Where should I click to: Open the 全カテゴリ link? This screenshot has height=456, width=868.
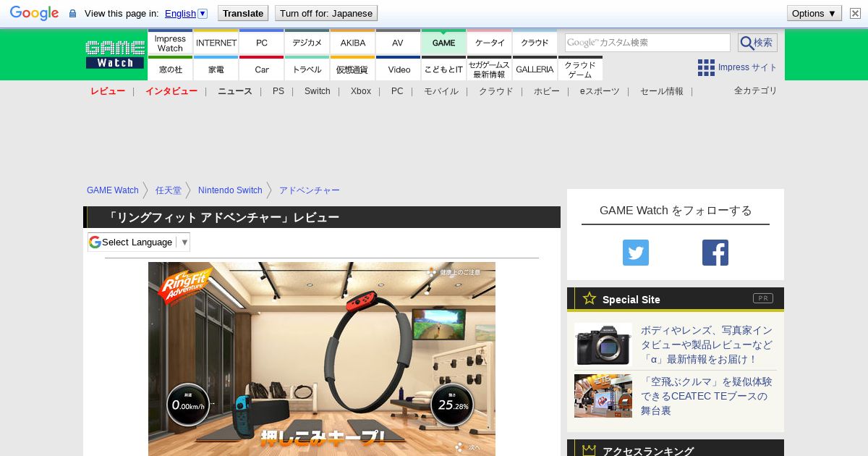[755, 90]
